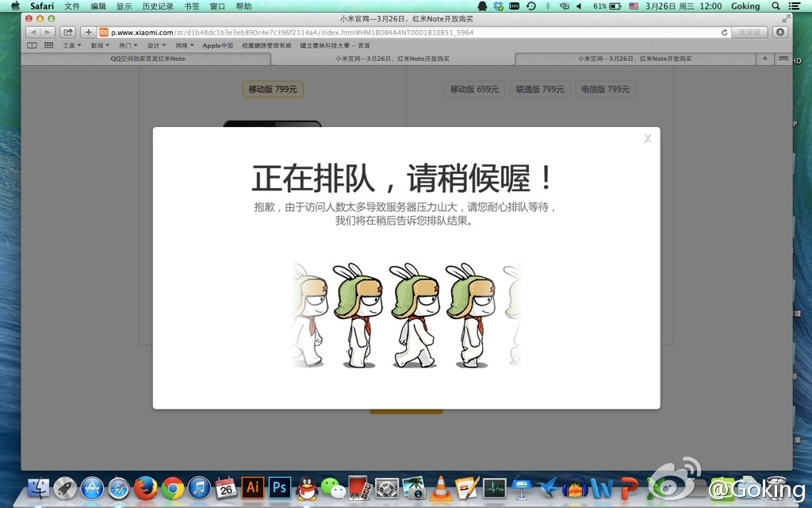Screen dimensions: 812x508
Task: Switch to the QQ空间独家首发红米Note tab
Action: click(147, 59)
